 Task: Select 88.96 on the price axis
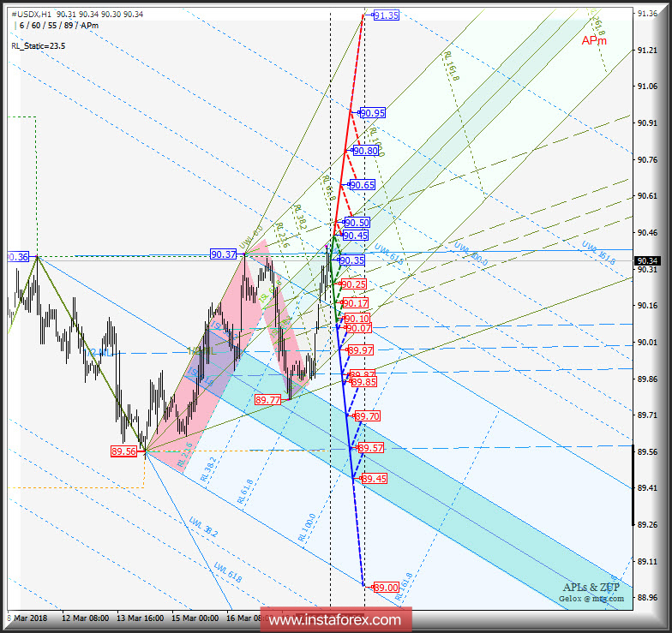(647, 598)
